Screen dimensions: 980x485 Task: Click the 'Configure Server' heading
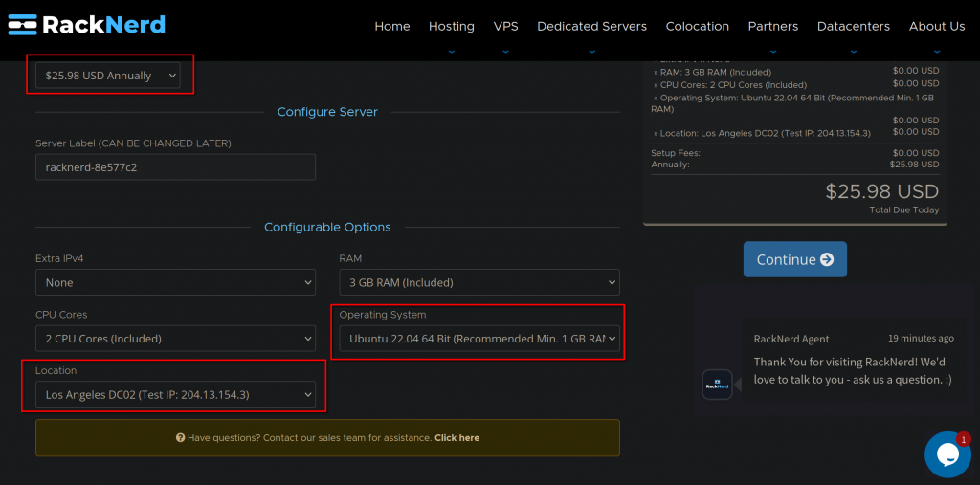[x=327, y=112]
